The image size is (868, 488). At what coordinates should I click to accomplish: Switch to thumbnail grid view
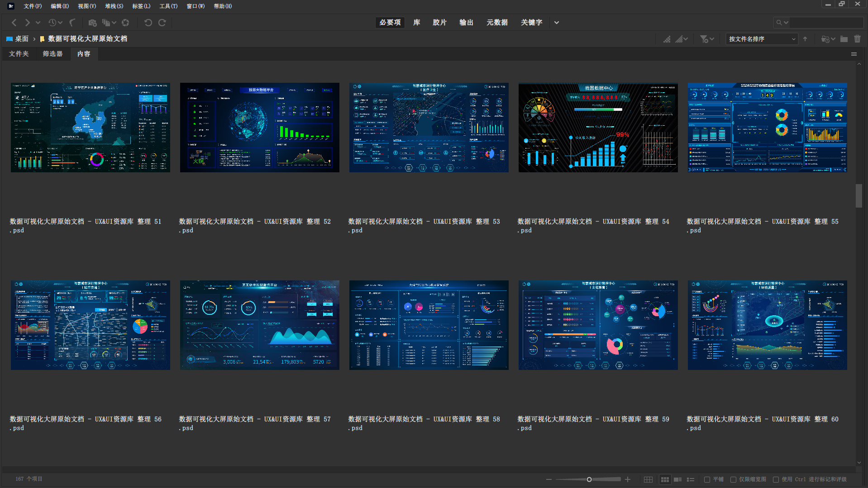click(665, 479)
